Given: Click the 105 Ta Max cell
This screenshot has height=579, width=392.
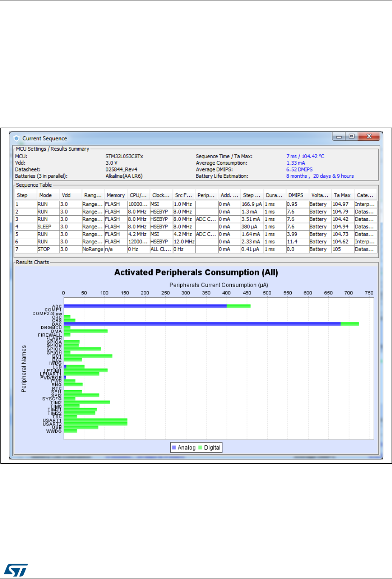Looking at the screenshot, I should click(x=342, y=249).
